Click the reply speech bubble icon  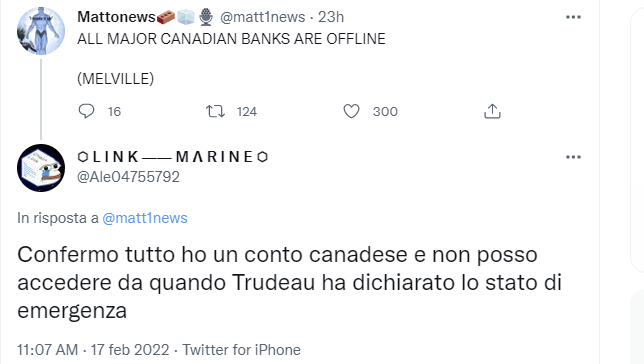(x=86, y=111)
